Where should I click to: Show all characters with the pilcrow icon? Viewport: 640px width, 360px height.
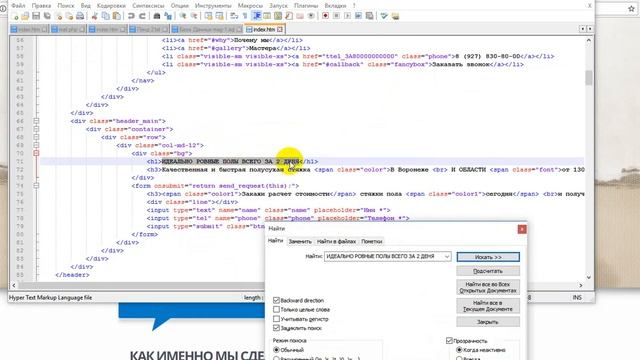[x=245, y=16]
